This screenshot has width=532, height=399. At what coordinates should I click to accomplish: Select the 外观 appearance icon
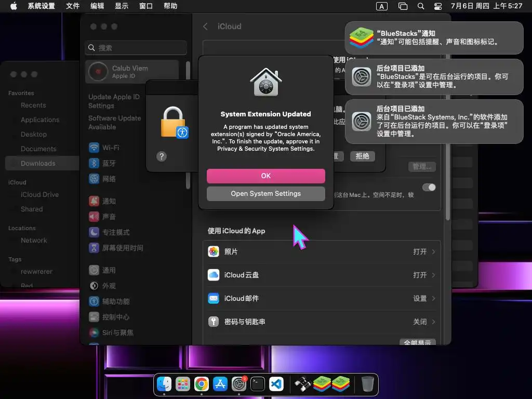94,286
